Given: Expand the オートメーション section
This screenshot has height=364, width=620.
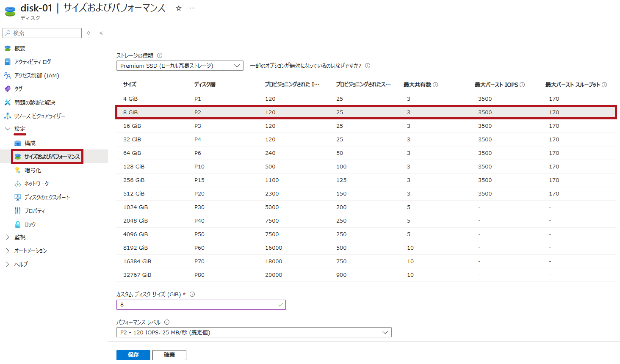Looking at the screenshot, I should point(28,251).
